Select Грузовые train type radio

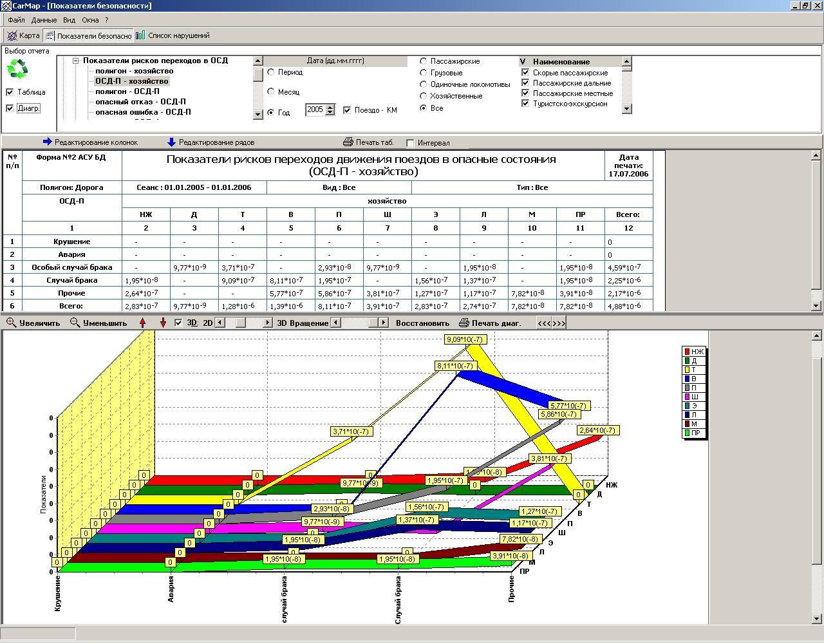pyautogui.click(x=424, y=73)
